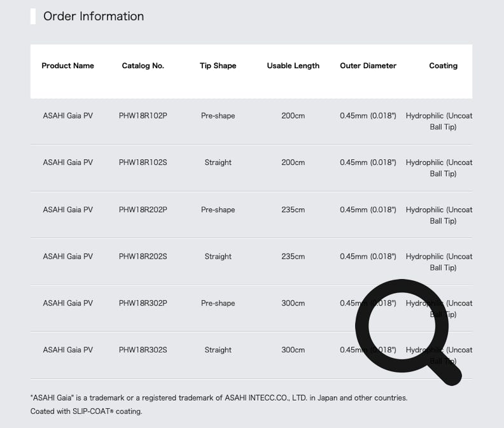Select catalog number PHW18R302S
Viewport: 504px width, 428px height.
[143, 350]
